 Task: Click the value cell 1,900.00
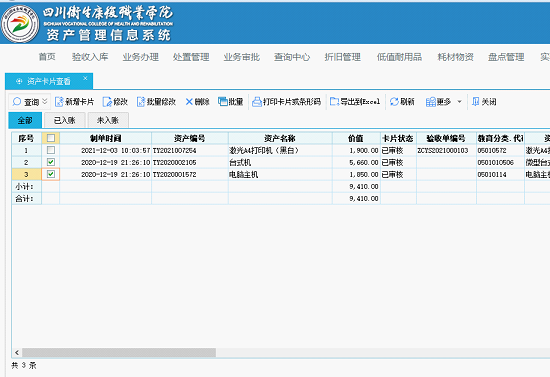coord(356,150)
